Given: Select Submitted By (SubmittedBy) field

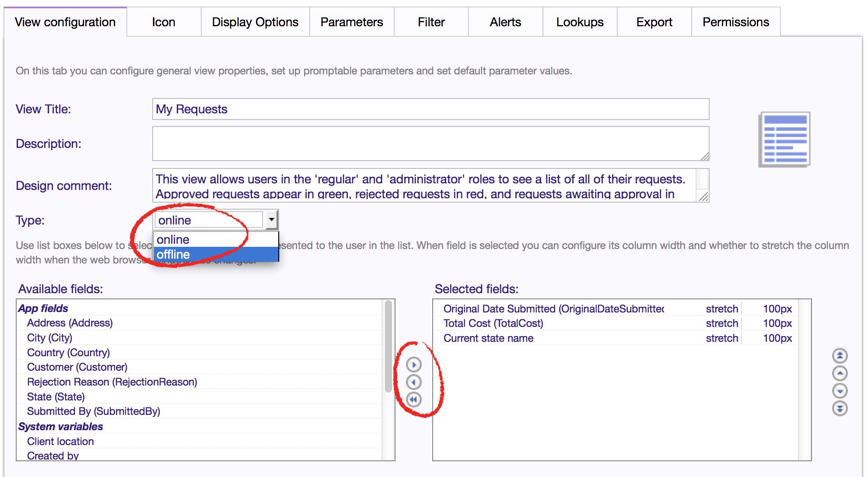Looking at the screenshot, I should pos(199,411).
